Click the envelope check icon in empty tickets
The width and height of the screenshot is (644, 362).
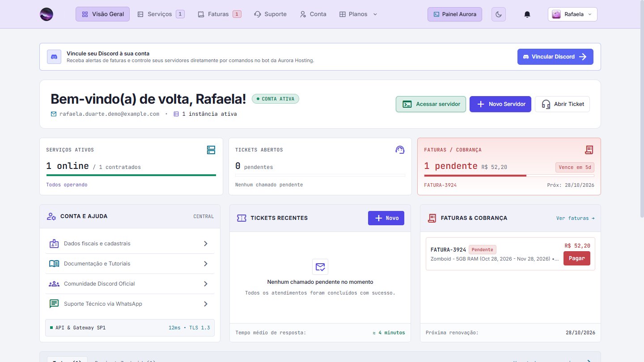pyautogui.click(x=320, y=267)
